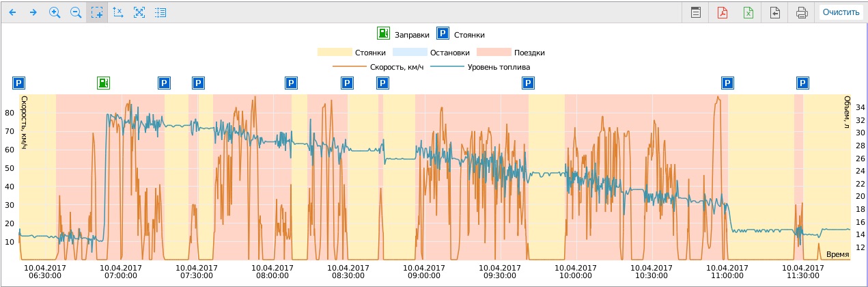Click the import file icon
This screenshot has height=287, width=868.
775,12
